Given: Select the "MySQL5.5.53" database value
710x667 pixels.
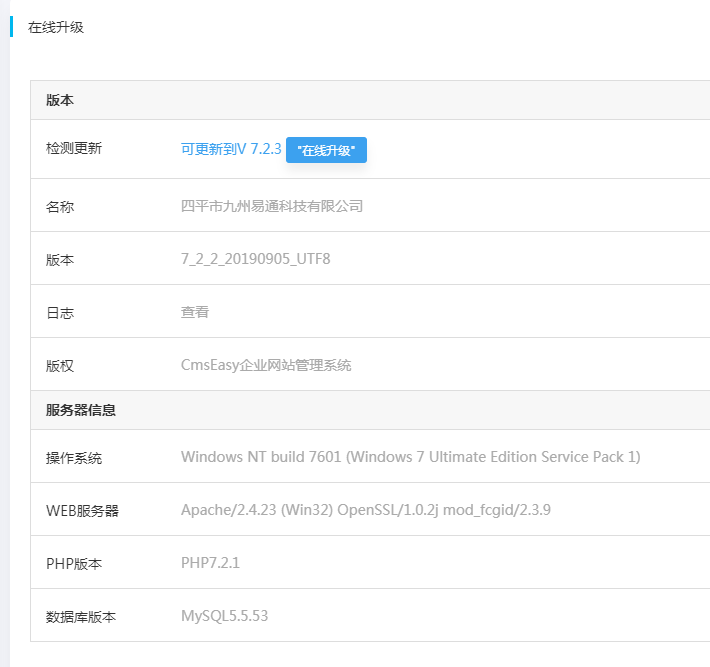Looking at the screenshot, I should (224, 616).
